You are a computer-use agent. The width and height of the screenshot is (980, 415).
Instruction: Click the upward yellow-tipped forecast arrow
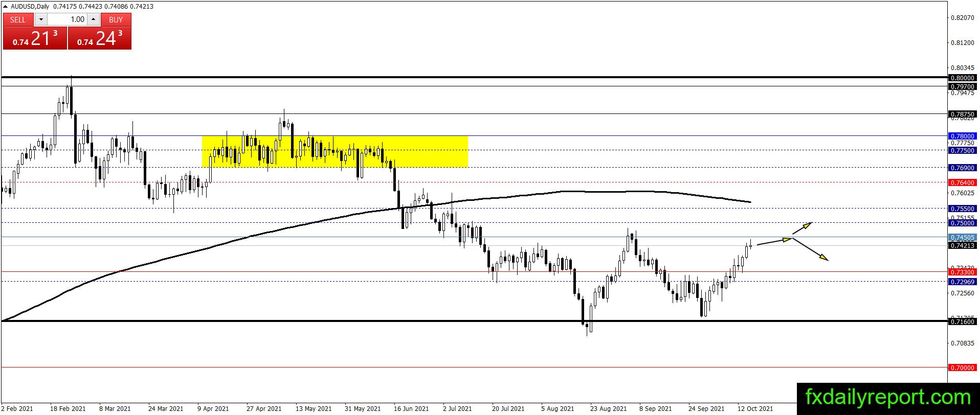point(802,228)
